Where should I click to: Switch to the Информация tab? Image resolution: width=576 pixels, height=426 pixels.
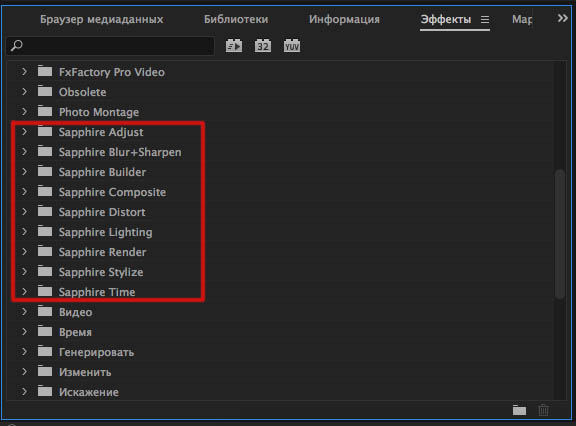[x=344, y=19]
